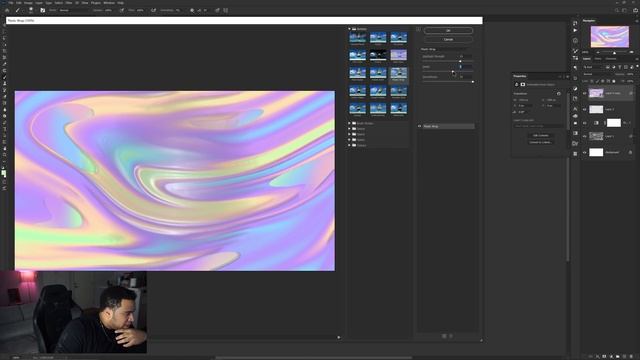Switch to the Channels tab
Viewport: 640px width, 360px height.
[611, 59]
